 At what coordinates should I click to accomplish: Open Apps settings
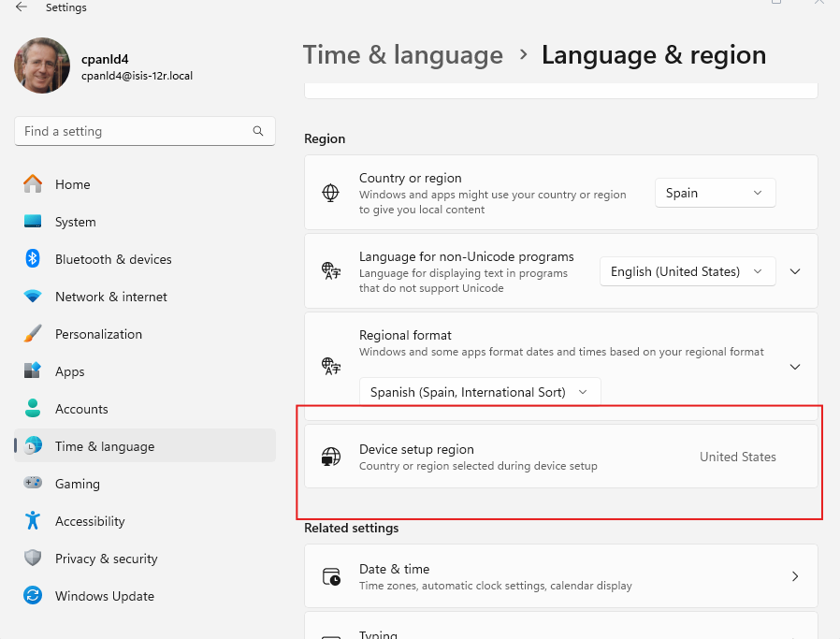pos(145,371)
